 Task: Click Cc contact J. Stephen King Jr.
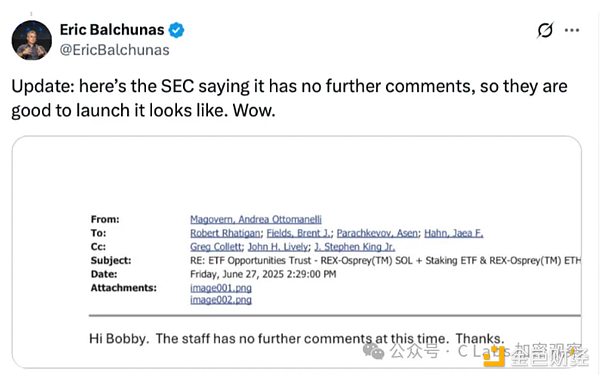(x=354, y=247)
